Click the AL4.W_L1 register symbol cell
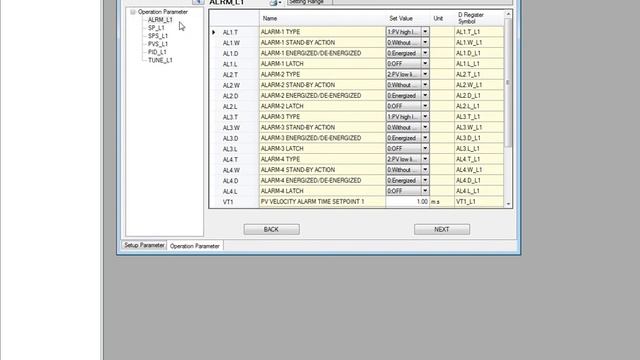 point(479,170)
